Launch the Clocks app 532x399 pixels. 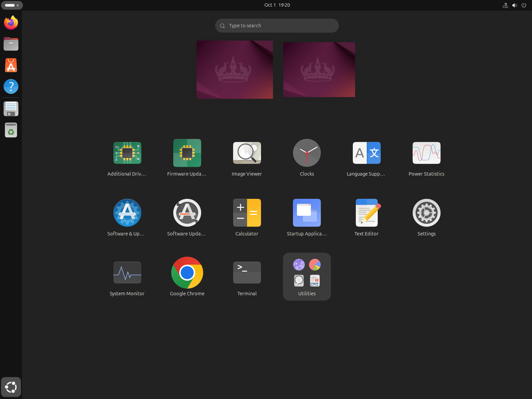[x=307, y=153]
